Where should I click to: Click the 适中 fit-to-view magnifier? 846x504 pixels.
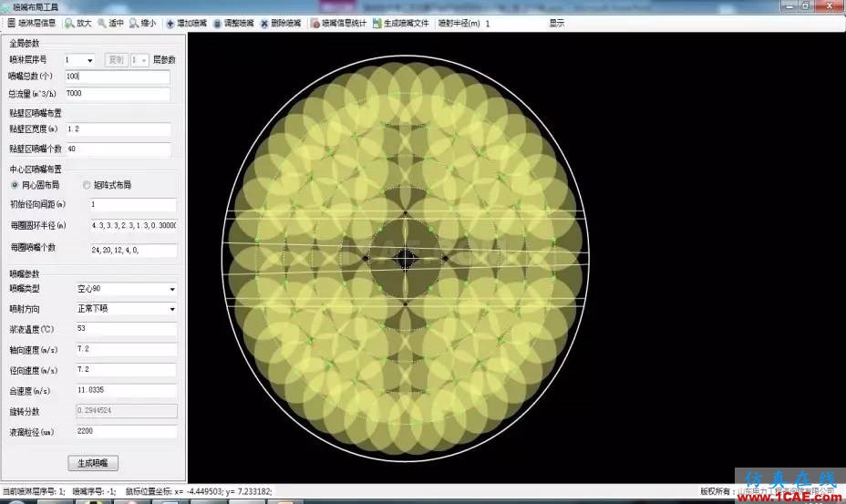tap(110, 23)
